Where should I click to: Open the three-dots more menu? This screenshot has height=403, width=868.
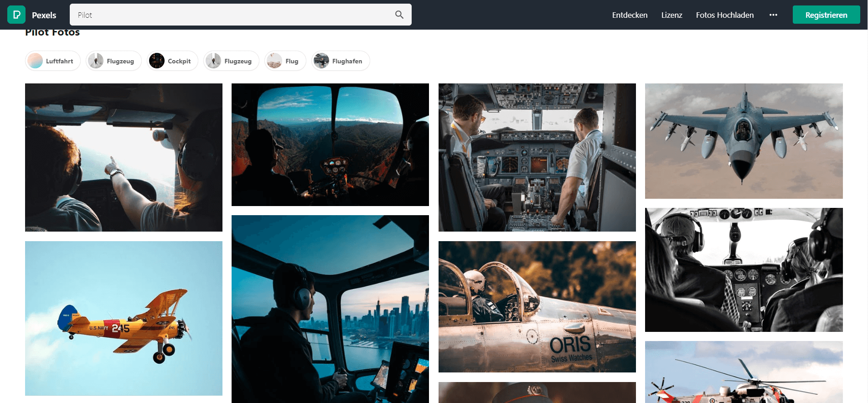[773, 15]
